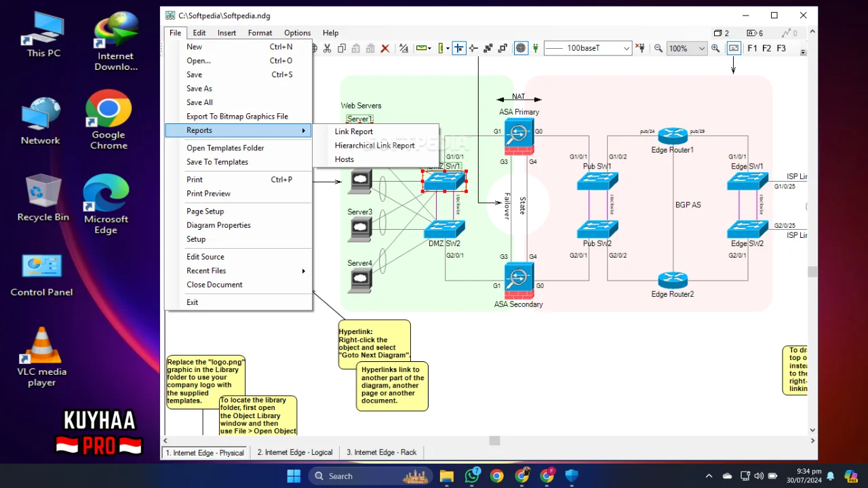This screenshot has width=868, height=488.
Task: Select Open Templates Folder
Action: coord(225,148)
